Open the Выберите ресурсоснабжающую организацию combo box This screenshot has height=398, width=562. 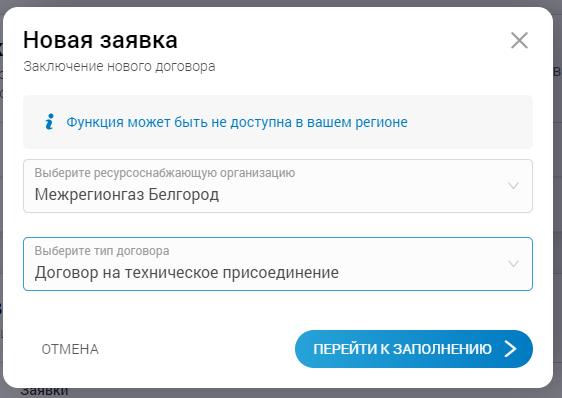tap(278, 186)
